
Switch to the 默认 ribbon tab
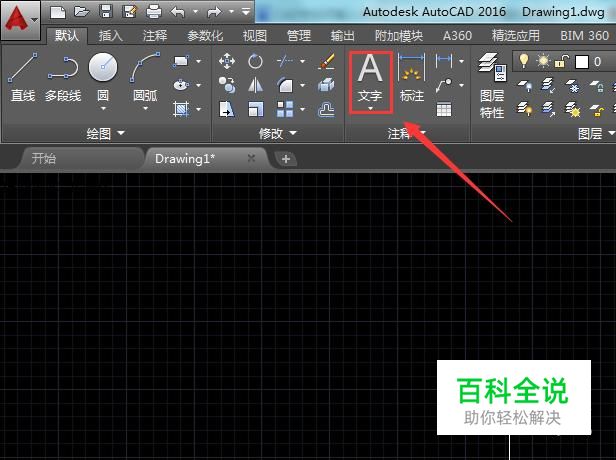67,36
